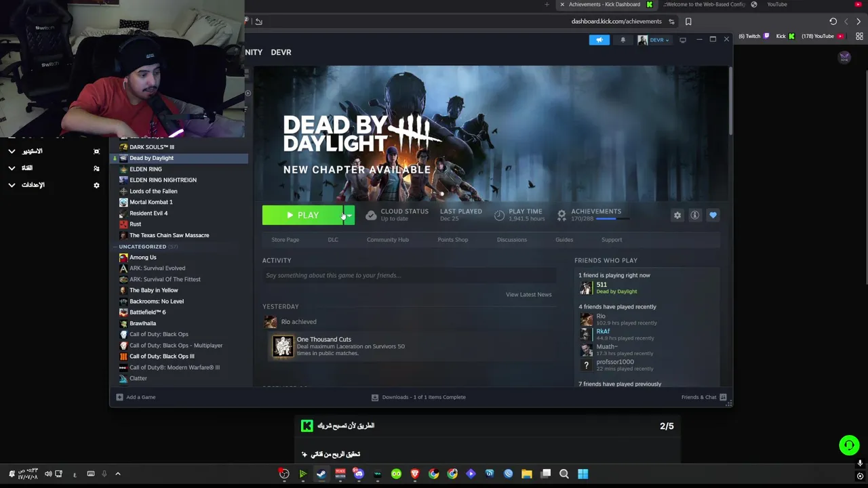Open the Support tab

[x=612, y=239]
